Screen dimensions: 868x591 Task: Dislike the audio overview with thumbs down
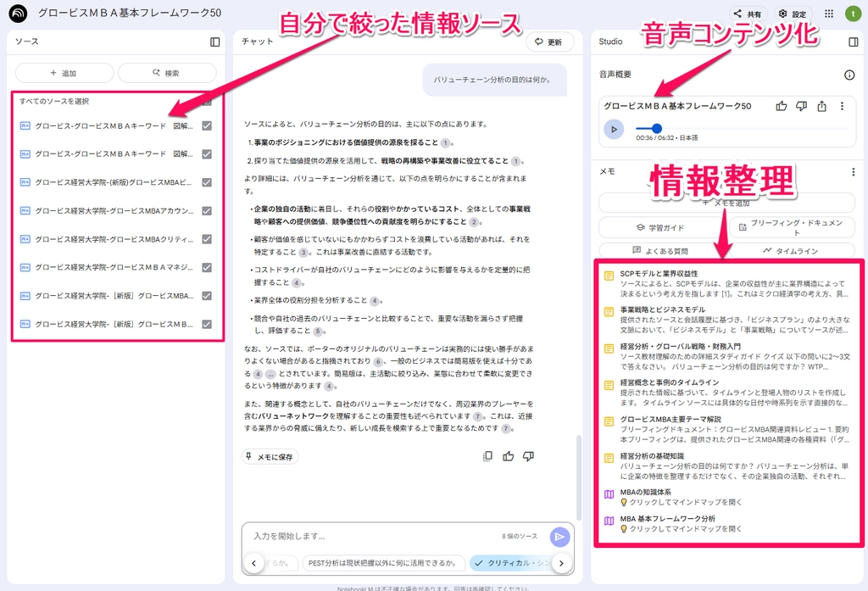[x=801, y=106]
